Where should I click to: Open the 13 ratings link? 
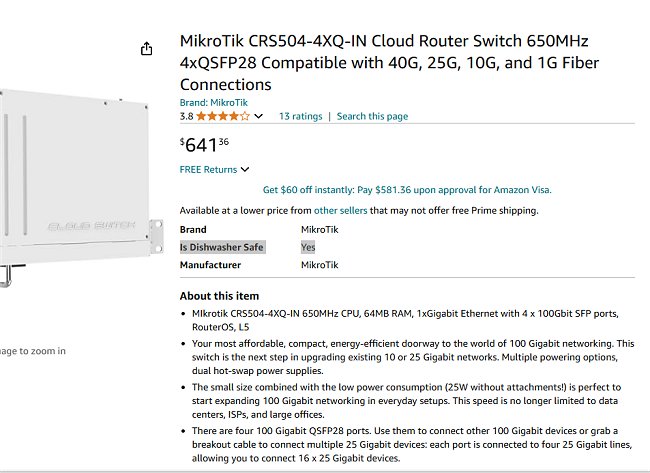(x=301, y=116)
